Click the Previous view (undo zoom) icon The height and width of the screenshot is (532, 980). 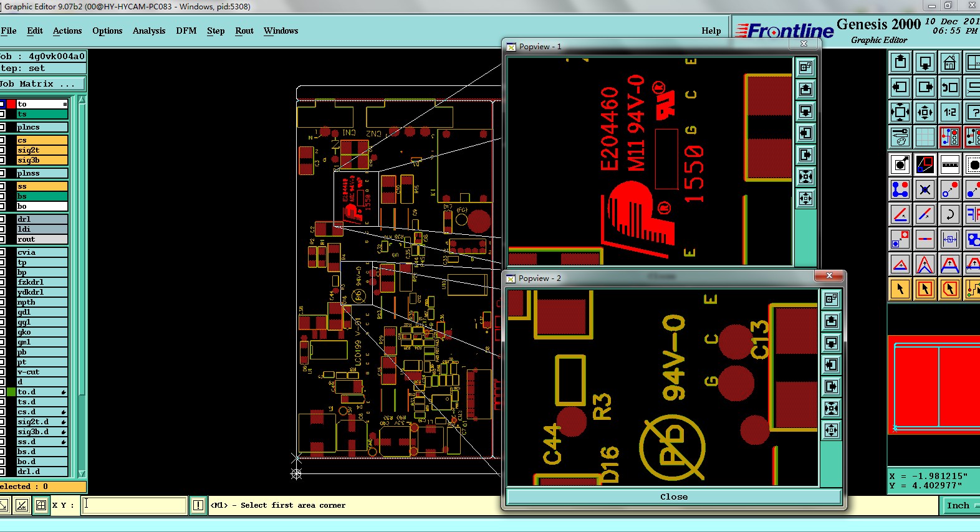[949, 87]
